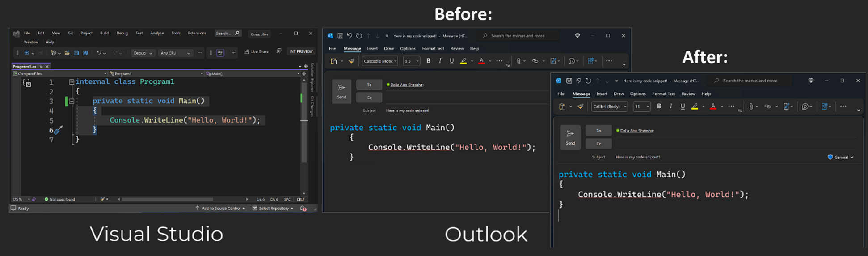Click Format Painter beside the Cascadia Mono font box
Screen dimensions: 868x256
tap(351, 61)
